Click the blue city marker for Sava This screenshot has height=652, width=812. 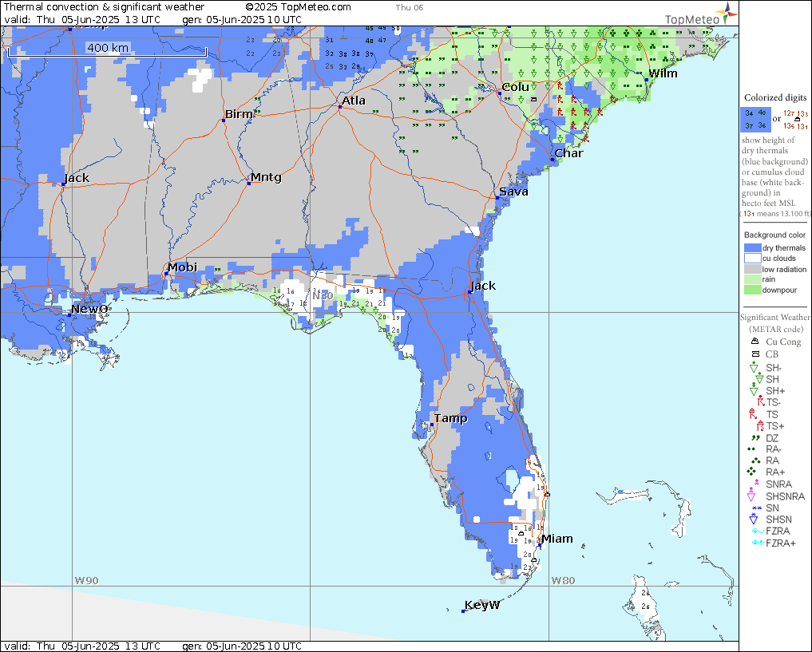[x=497, y=198]
